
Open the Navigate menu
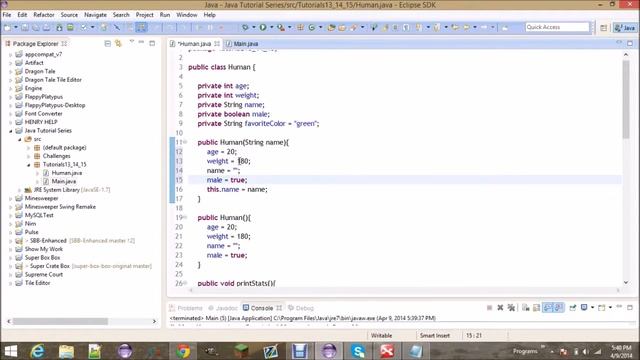95,15
